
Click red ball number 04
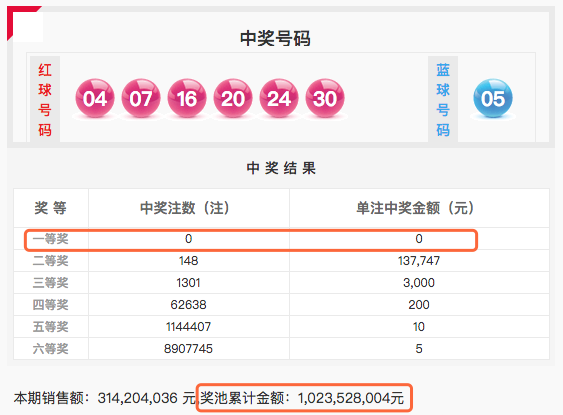point(95,98)
